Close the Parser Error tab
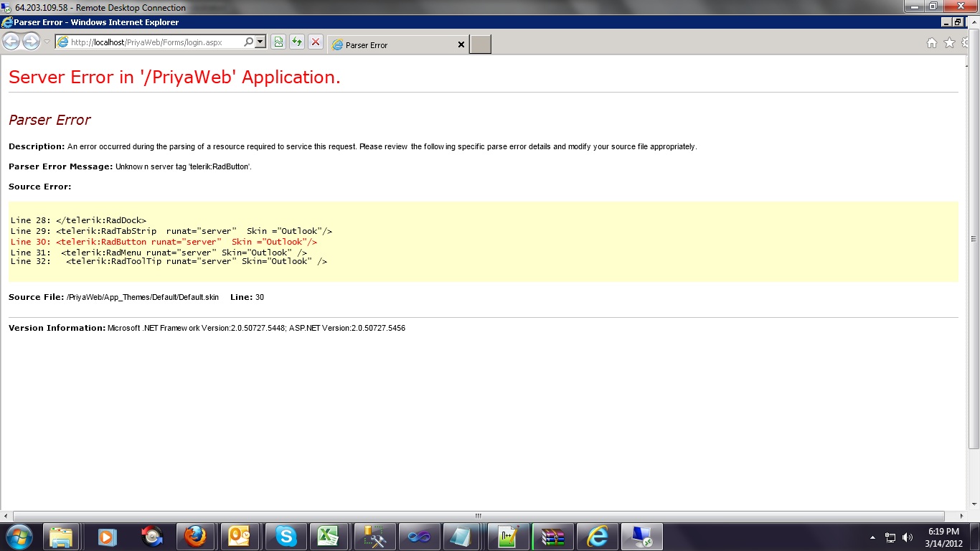This screenshot has height=551, width=980. [x=461, y=44]
